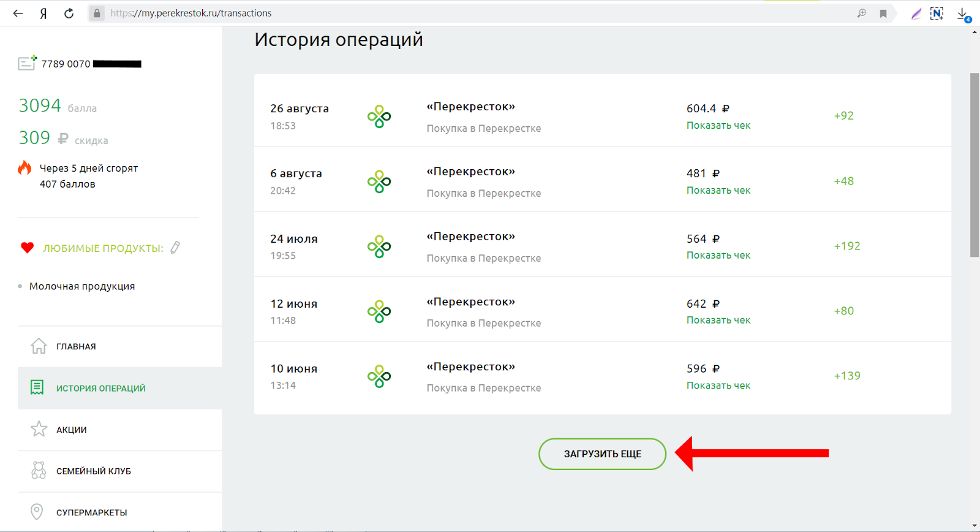Screen dimensions: 980x532
Task: Click 'Через 5 дней сгорят' notice
Action: (89, 168)
